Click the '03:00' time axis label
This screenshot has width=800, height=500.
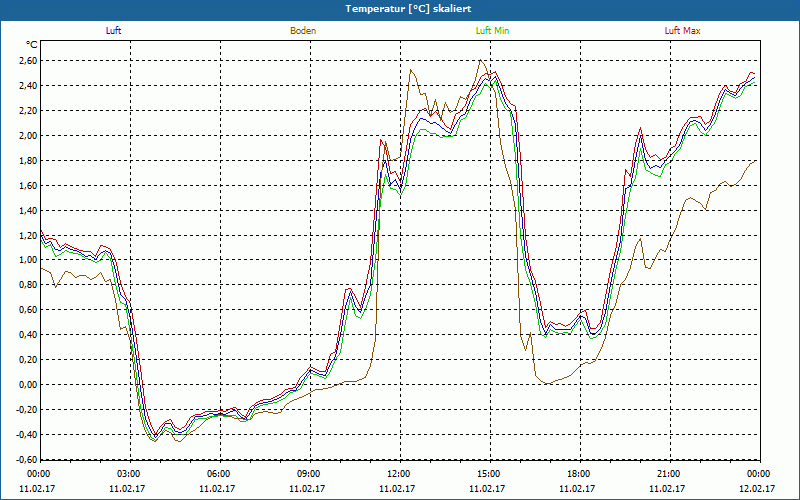point(128,474)
